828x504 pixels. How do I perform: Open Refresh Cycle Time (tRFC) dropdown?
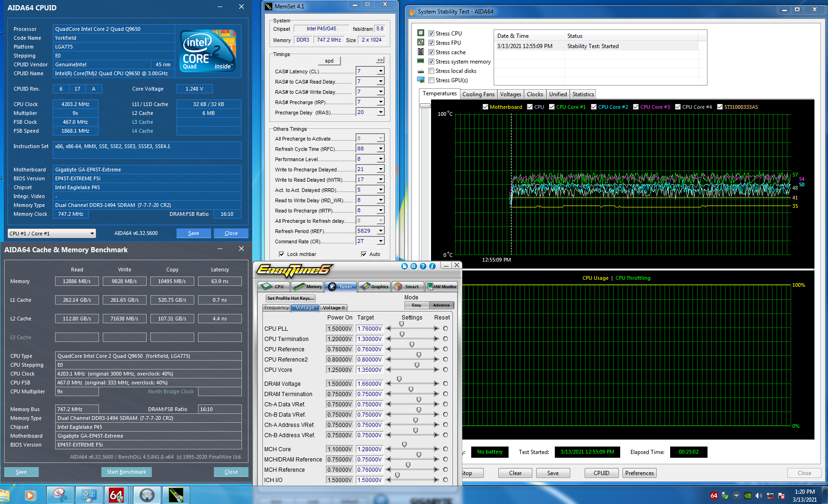point(381,149)
